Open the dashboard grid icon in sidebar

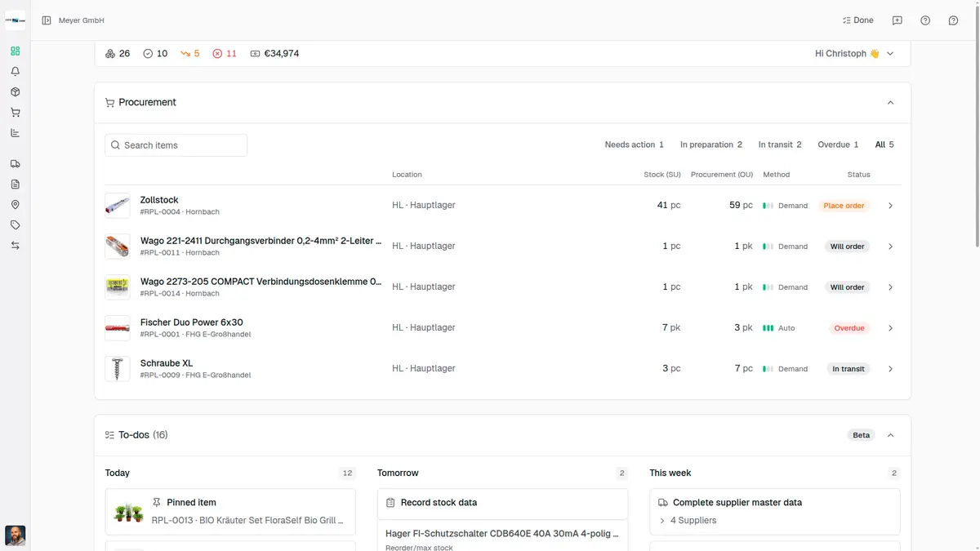15,51
